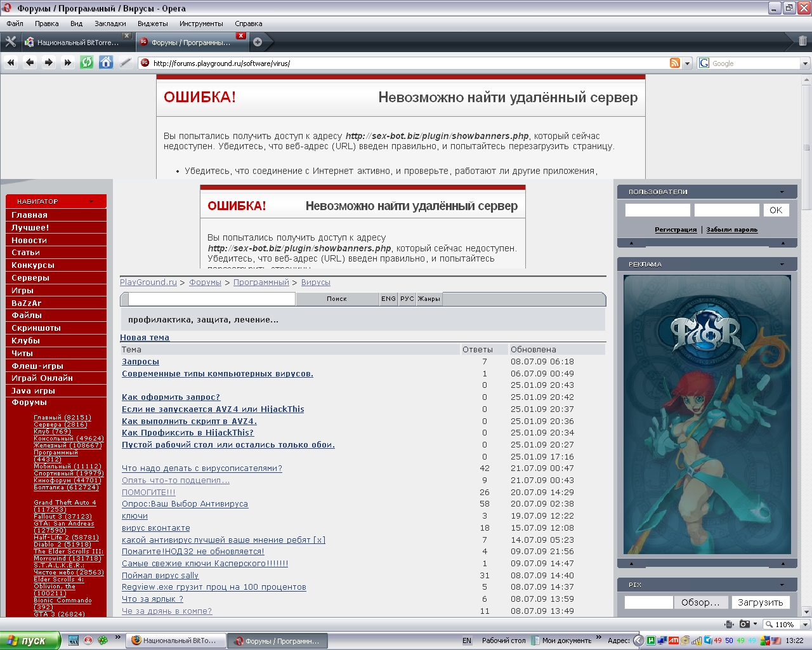
Task: Go forward with the right arrow
Action: 49,62
